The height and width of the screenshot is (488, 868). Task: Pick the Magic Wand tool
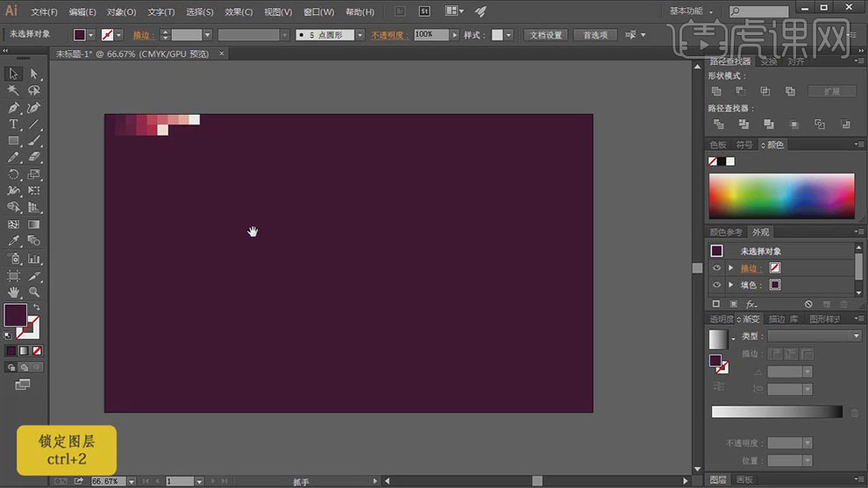tap(13, 90)
